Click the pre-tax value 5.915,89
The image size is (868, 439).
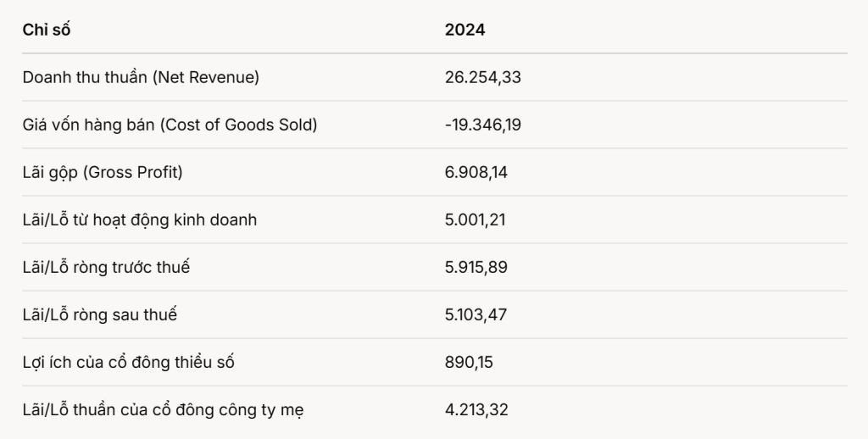(x=476, y=268)
